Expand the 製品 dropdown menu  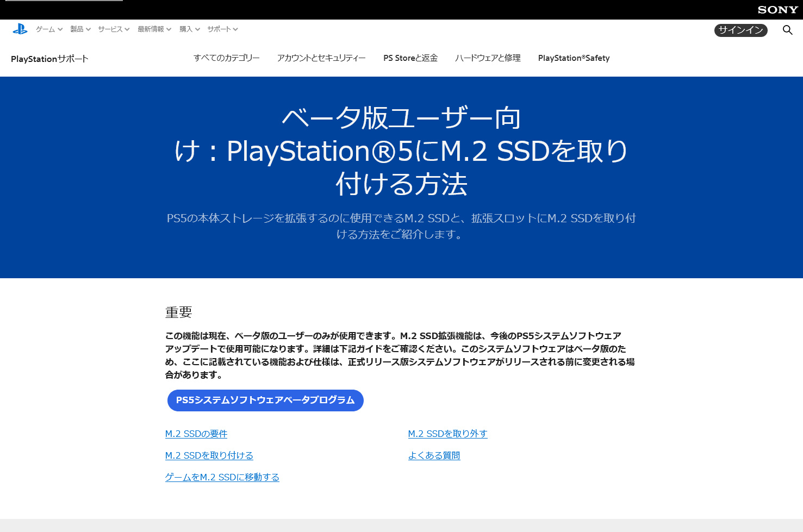click(80, 29)
